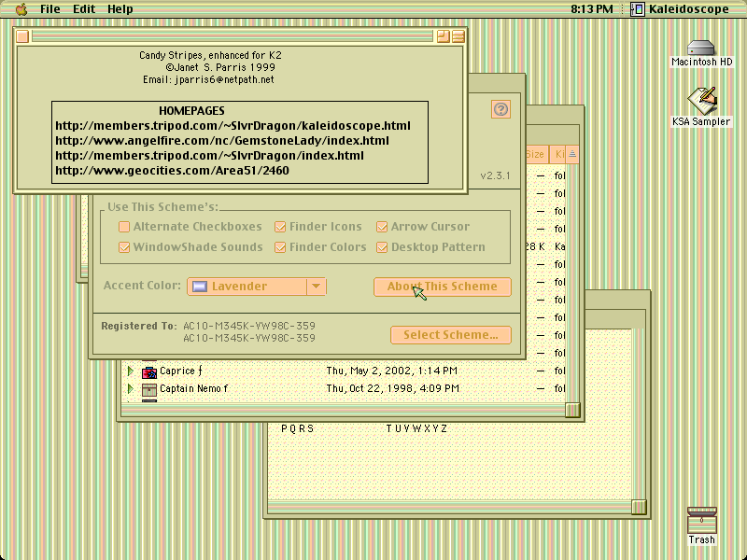
Task: Click the Size column header
Action: [537, 154]
